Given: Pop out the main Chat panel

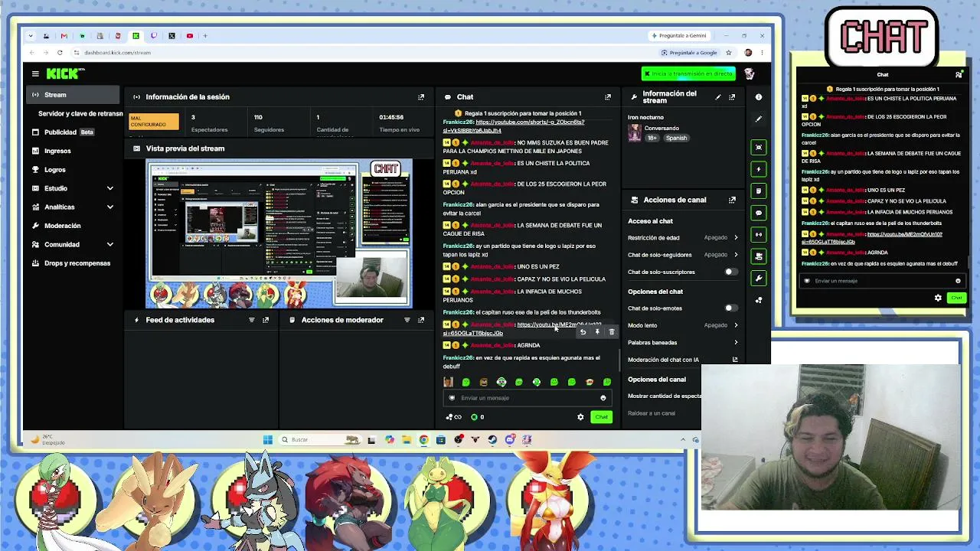Looking at the screenshot, I should (x=608, y=97).
